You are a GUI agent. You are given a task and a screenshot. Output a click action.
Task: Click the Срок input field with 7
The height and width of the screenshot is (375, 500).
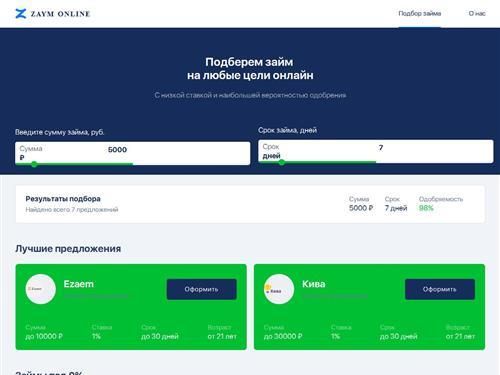[376, 151]
